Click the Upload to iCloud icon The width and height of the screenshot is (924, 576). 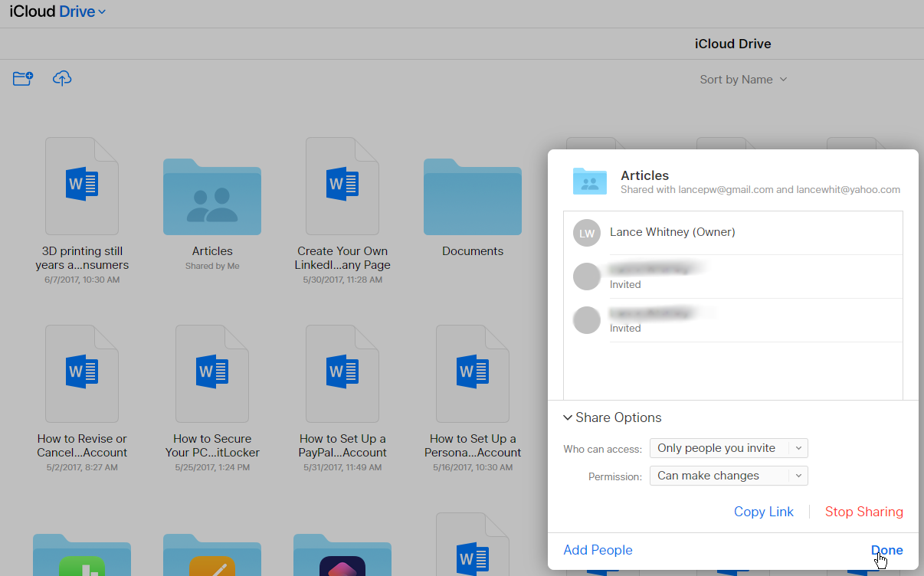(x=62, y=78)
